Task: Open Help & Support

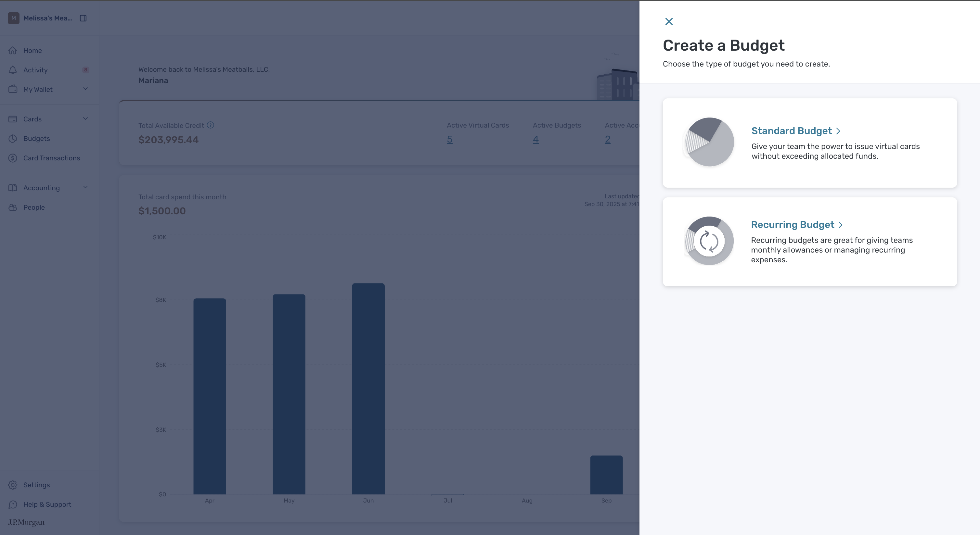Action: pyautogui.click(x=47, y=504)
